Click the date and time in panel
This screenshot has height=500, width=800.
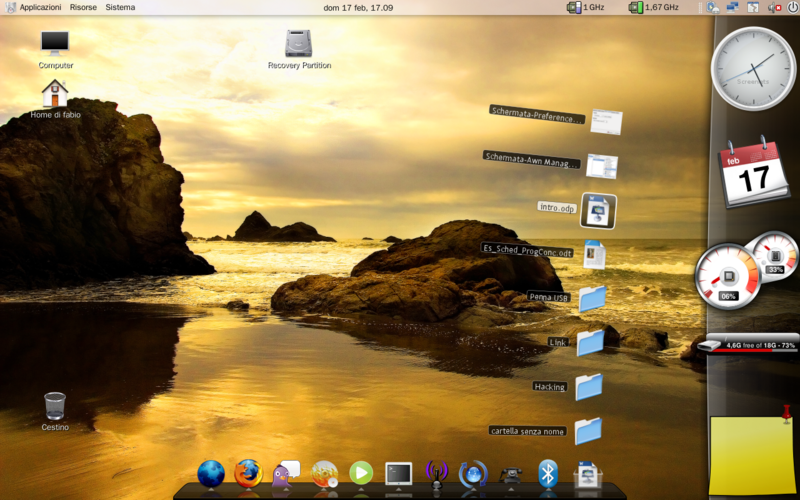tap(360, 7)
